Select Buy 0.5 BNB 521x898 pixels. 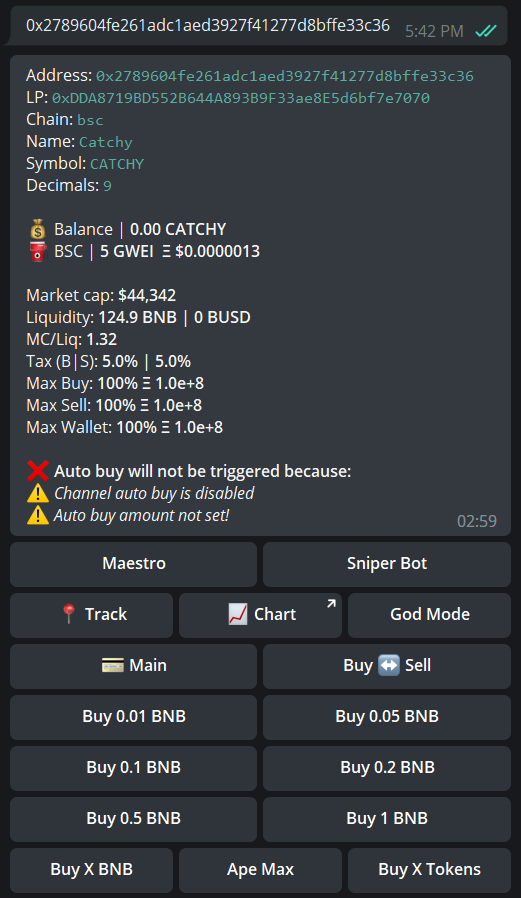[x=133, y=819]
